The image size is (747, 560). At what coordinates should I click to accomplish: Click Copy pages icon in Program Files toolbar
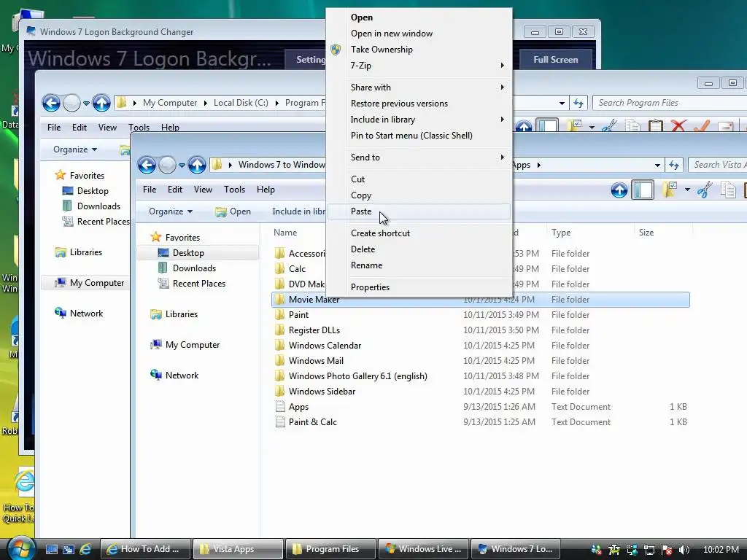click(x=632, y=125)
